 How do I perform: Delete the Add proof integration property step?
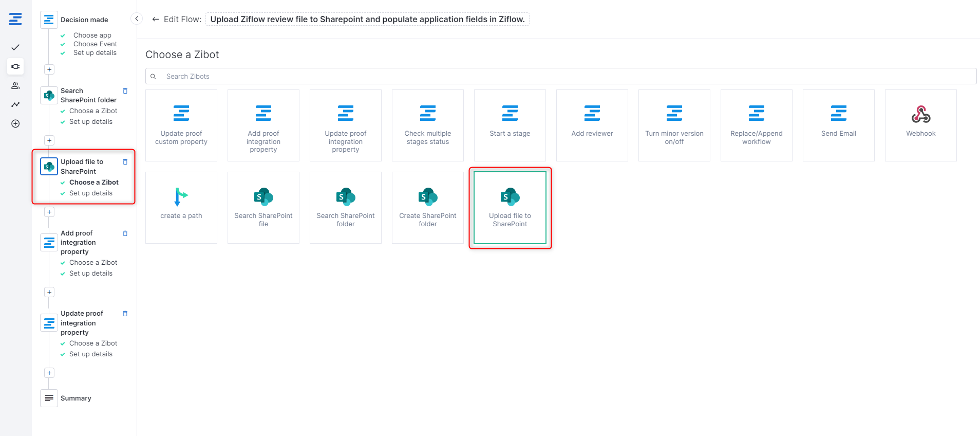(125, 233)
